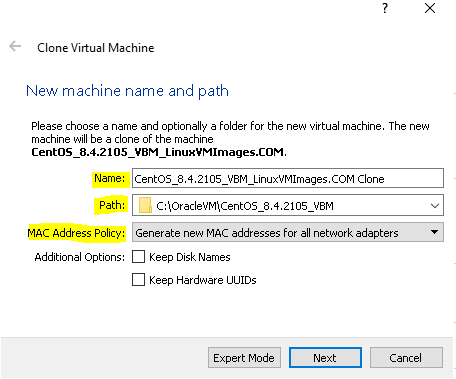
Task: Edit the Name field for the clone
Action: point(288,179)
